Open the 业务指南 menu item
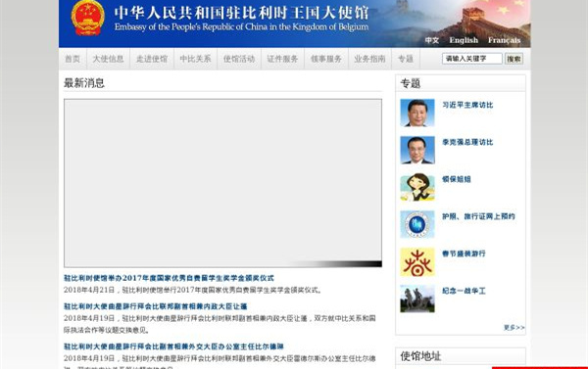 tap(369, 59)
